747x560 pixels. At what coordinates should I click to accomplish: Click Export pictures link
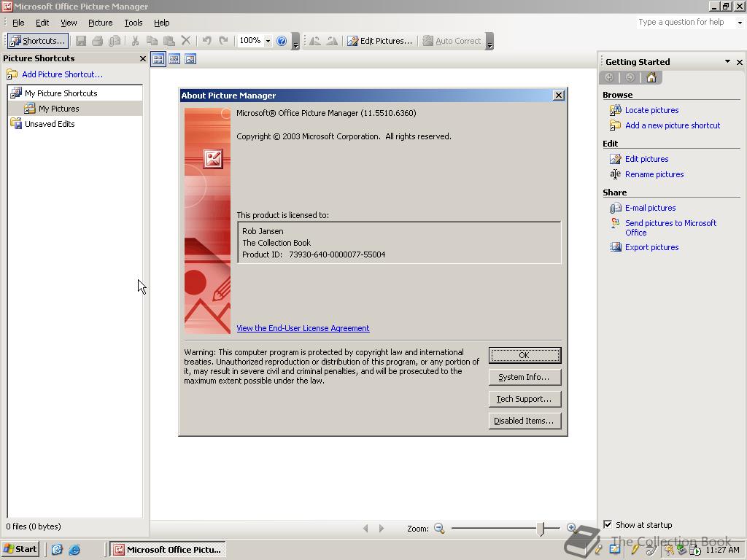[651, 247]
